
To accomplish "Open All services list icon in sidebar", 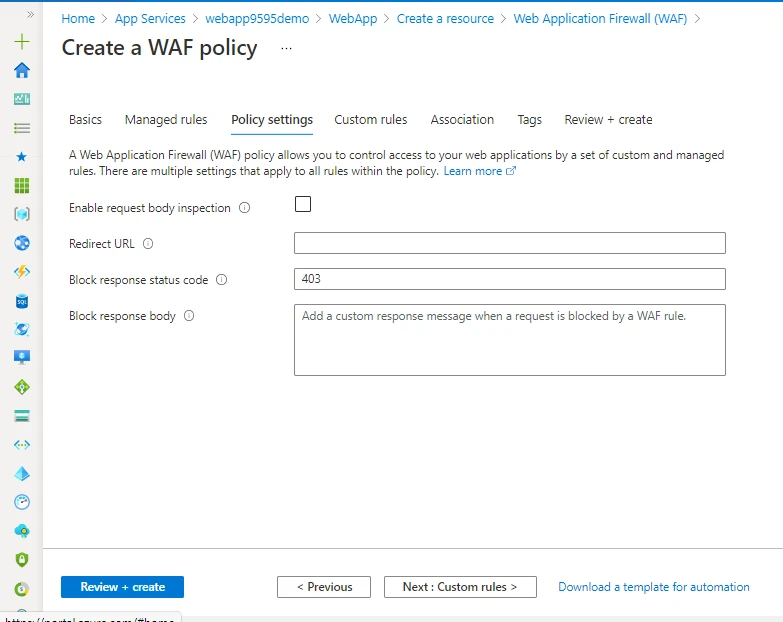I will pos(22,128).
